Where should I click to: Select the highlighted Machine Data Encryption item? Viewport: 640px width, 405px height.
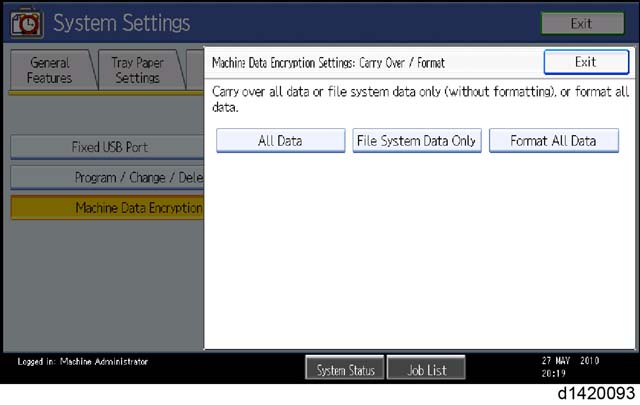click(x=107, y=208)
